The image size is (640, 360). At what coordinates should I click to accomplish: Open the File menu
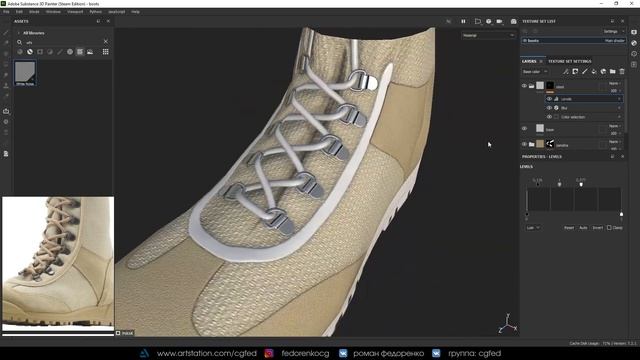tap(7, 12)
